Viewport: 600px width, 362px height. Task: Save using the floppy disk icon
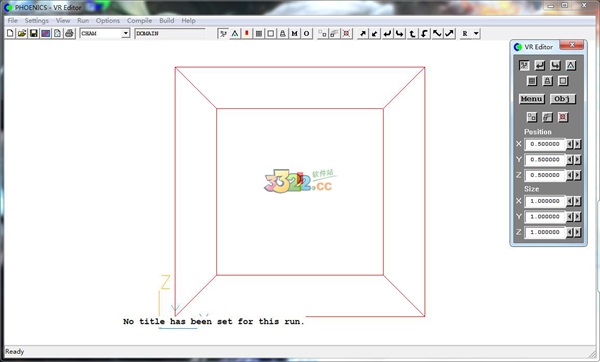click(x=34, y=34)
